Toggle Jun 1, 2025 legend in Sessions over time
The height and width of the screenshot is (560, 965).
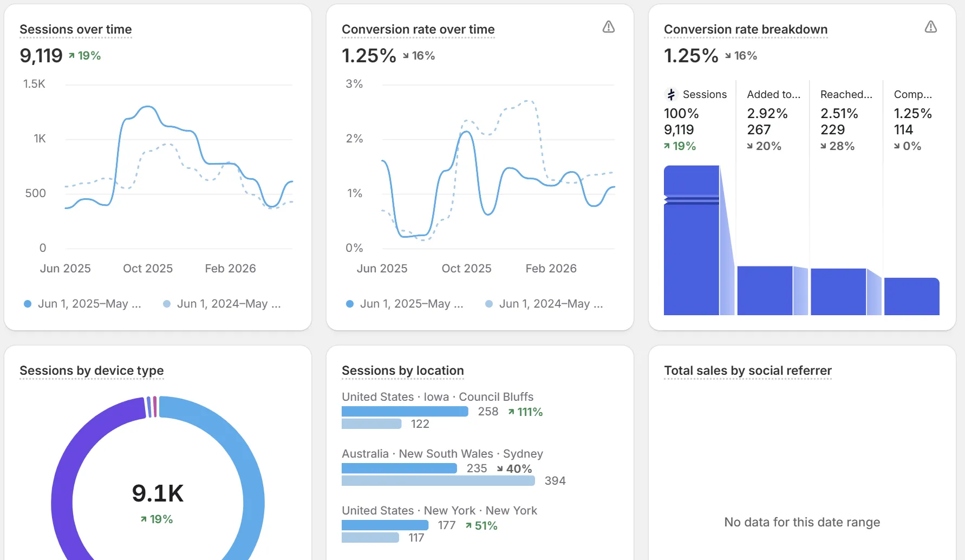click(82, 304)
